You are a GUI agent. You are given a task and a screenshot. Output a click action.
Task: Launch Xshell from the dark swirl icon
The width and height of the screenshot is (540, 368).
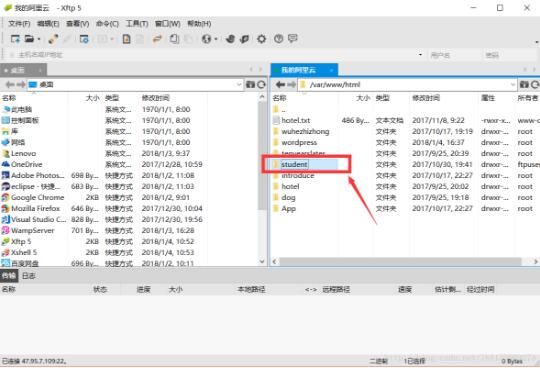230,39
